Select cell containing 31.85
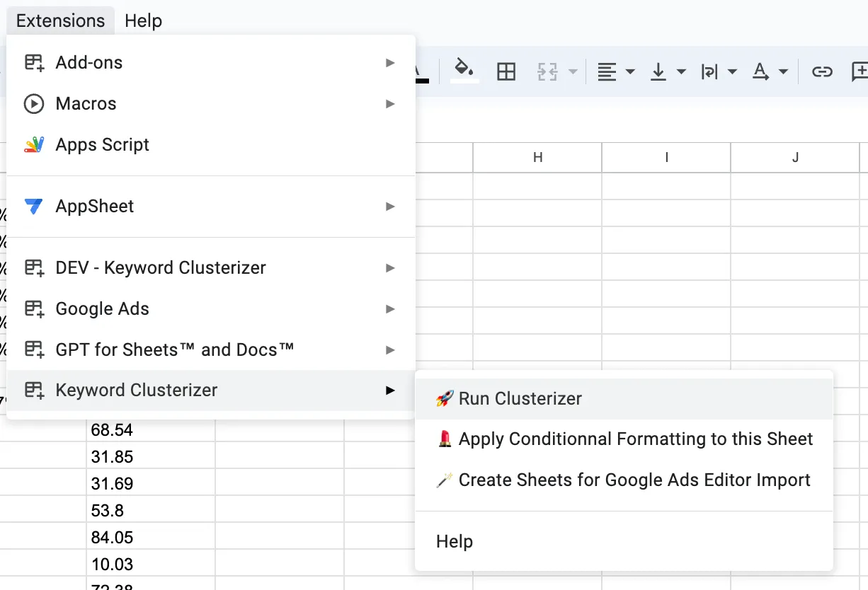 point(151,457)
